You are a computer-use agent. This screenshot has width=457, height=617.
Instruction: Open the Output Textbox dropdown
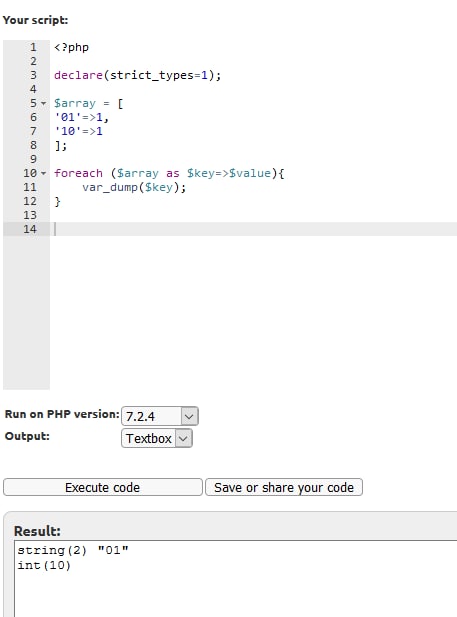coord(157,438)
